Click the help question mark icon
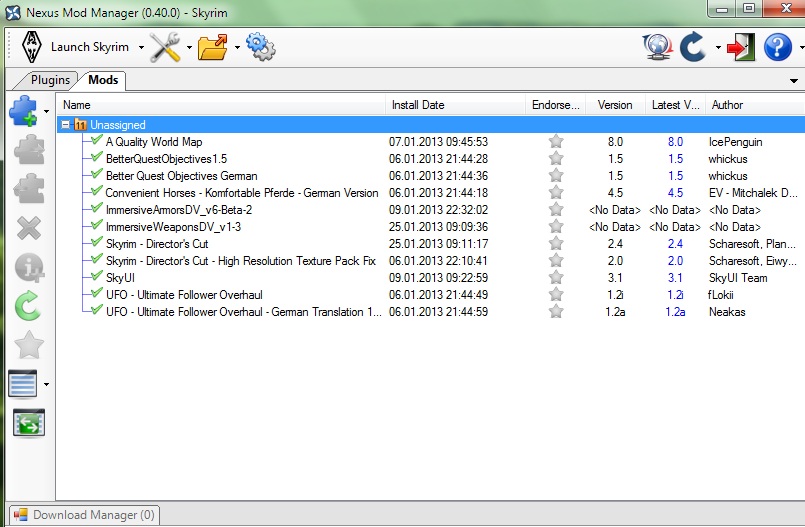The width and height of the screenshot is (805, 527). click(x=777, y=47)
